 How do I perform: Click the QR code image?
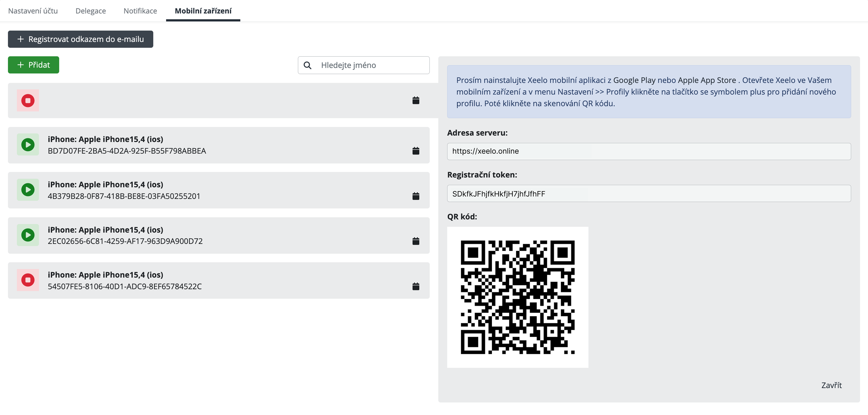pos(518,297)
